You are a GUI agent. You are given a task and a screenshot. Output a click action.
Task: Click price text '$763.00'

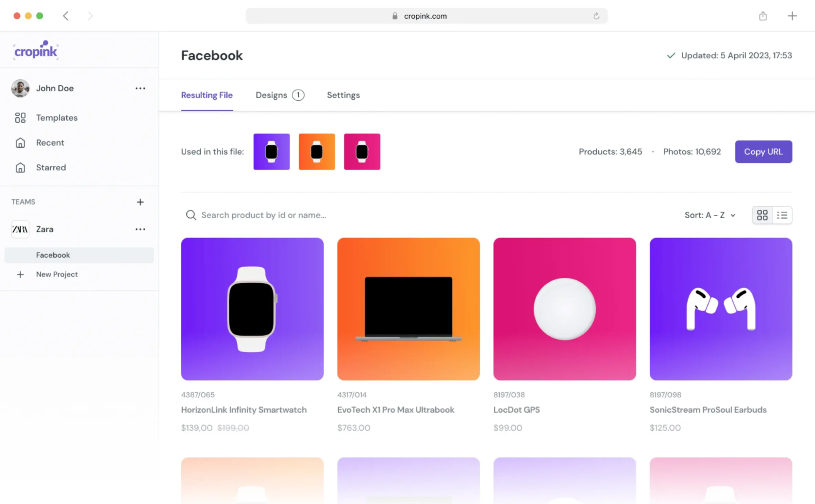(353, 428)
